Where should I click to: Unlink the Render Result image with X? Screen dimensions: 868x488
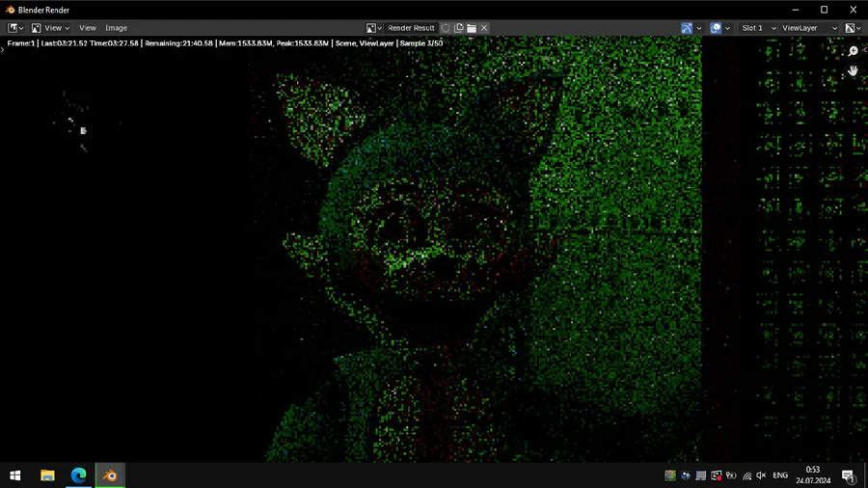pos(484,28)
